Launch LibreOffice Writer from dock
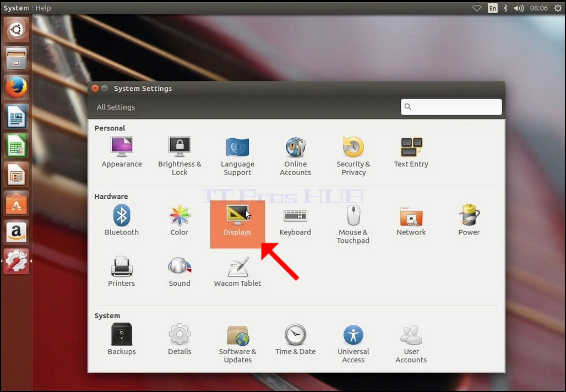This screenshot has width=566, height=392. click(x=17, y=116)
